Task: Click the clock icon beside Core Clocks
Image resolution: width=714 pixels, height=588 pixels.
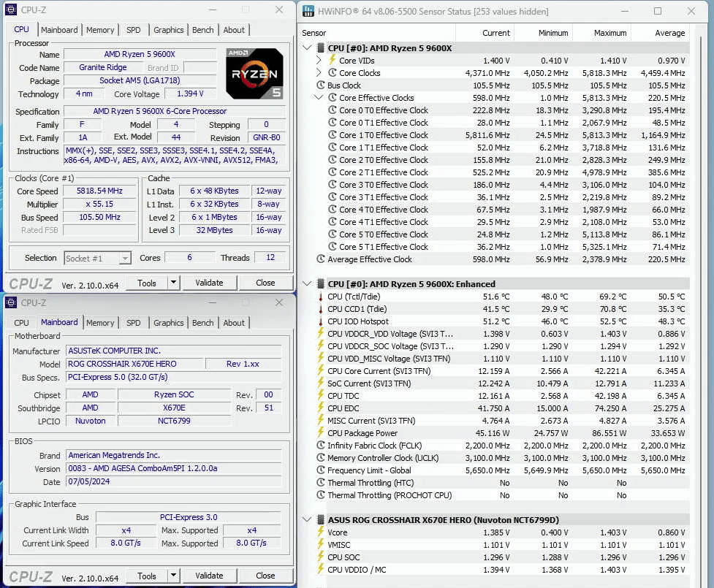Action: point(333,73)
